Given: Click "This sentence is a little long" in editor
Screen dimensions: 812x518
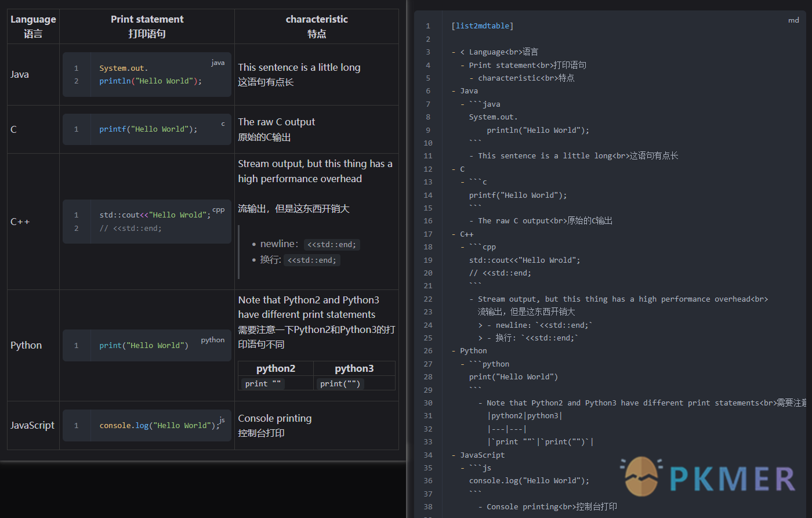Looking at the screenshot, I should pos(545,156).
